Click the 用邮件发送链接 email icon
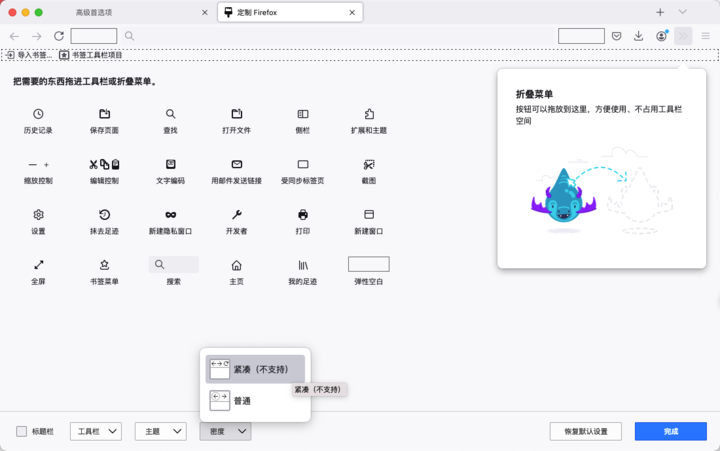 pyautogui.click(x=237, y=165)
